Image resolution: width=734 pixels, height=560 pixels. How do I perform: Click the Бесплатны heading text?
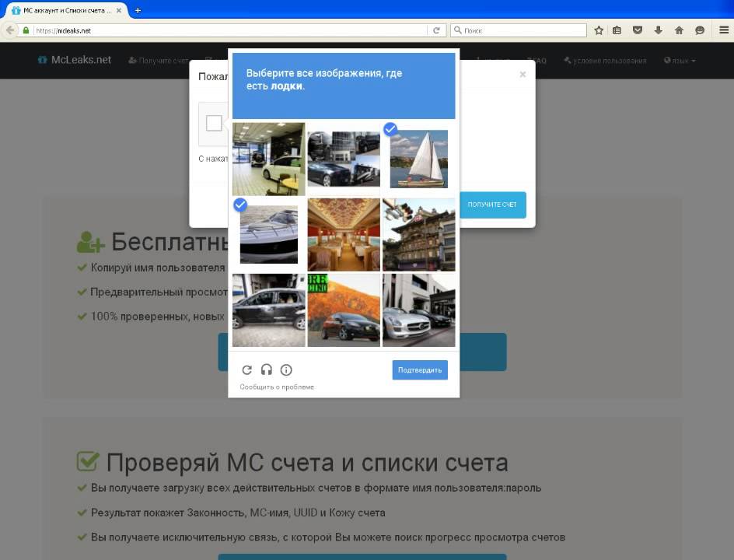click(x=170, y=241)
